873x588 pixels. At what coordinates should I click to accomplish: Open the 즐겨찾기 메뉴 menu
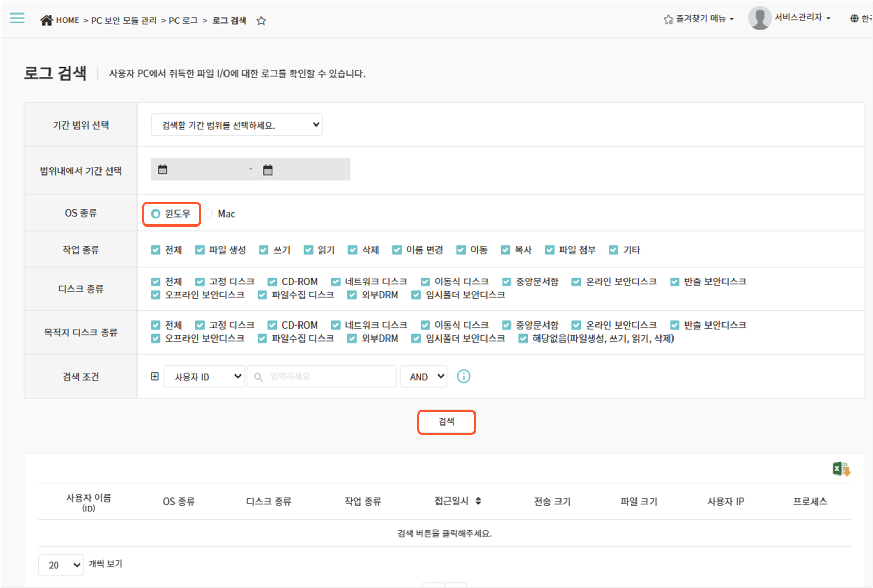pos(699,19)
